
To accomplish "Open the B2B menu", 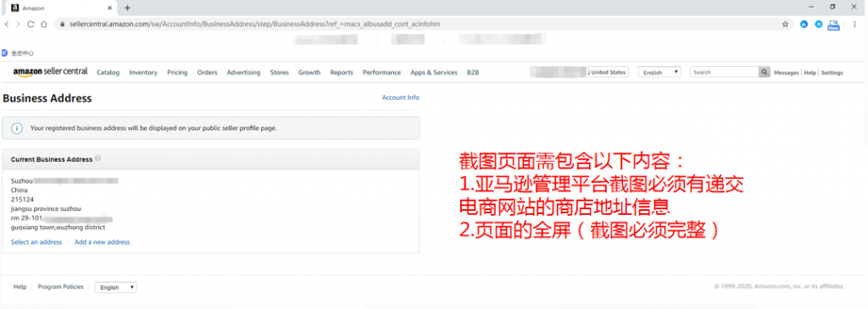I will coord(473,73).
